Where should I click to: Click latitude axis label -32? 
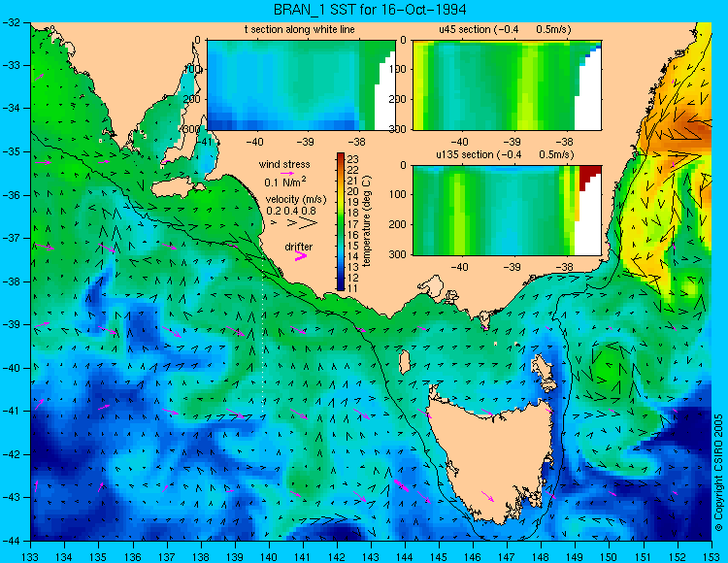[x=11, y=21]
